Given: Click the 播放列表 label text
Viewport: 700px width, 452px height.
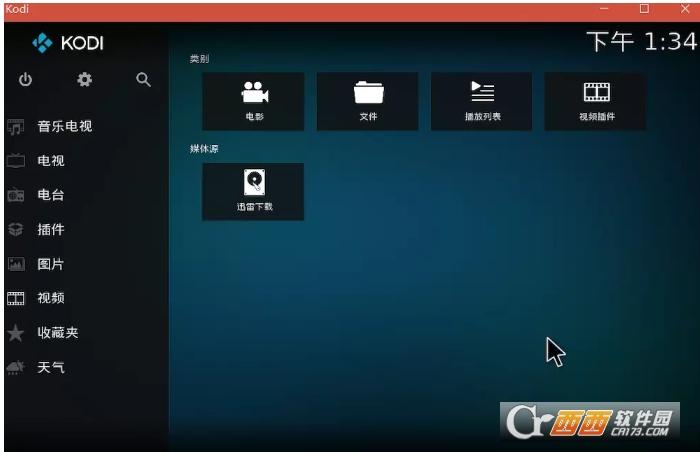Looking at the screenshot, I should (483, 117).
